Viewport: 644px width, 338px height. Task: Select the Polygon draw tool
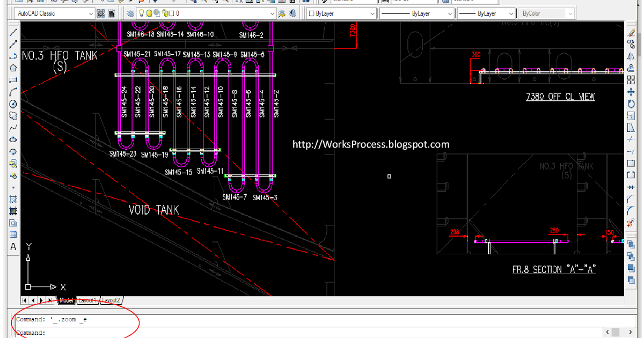(13, 68)
